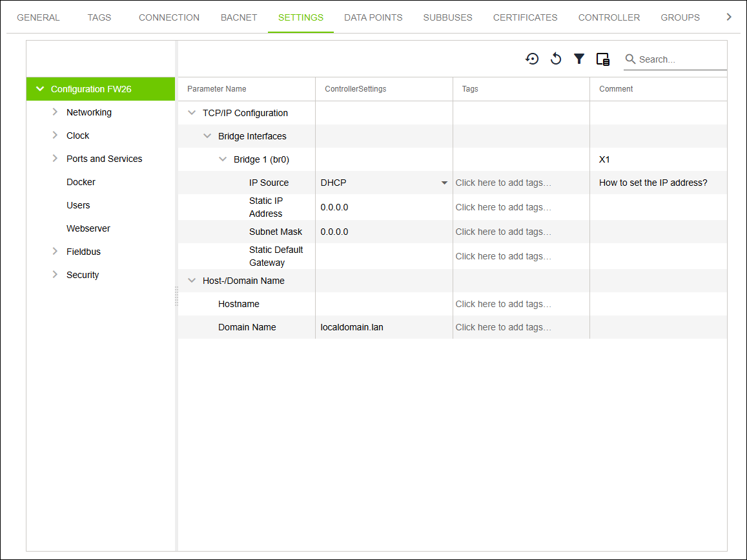Open the filter funnel icon
Viewport: 747px width, 560px height.
click(579, 59)
